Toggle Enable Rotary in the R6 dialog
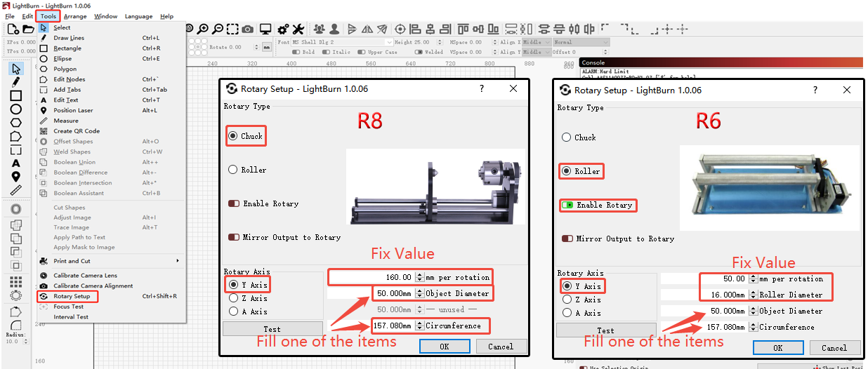 [567, 205]
